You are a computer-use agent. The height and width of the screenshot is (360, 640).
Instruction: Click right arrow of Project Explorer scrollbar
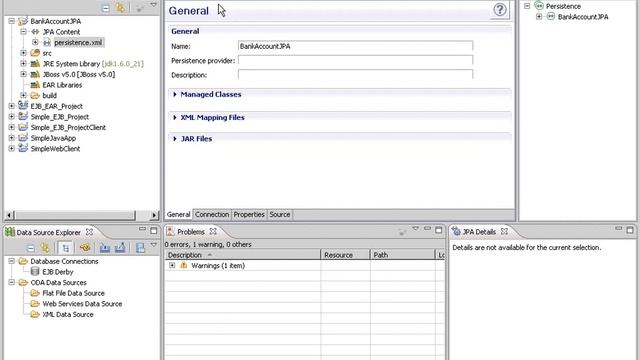pos(154,215)
